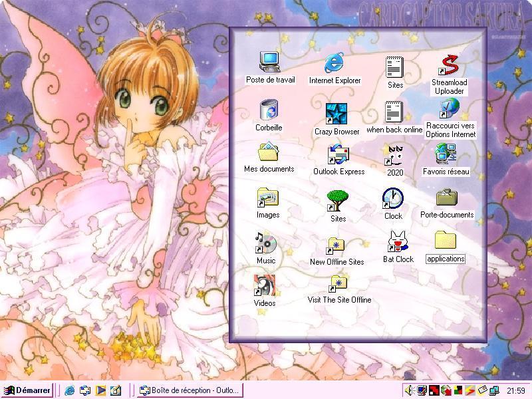Select the Sites shortcut with tree icon
This screenshot has width=532, height=399.
[338, 206]
